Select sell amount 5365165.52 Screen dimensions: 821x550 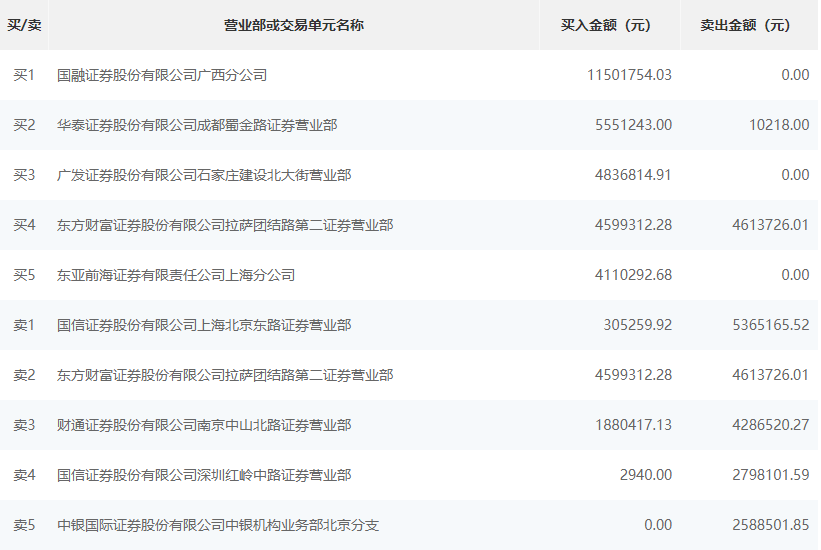coord(771,325)
